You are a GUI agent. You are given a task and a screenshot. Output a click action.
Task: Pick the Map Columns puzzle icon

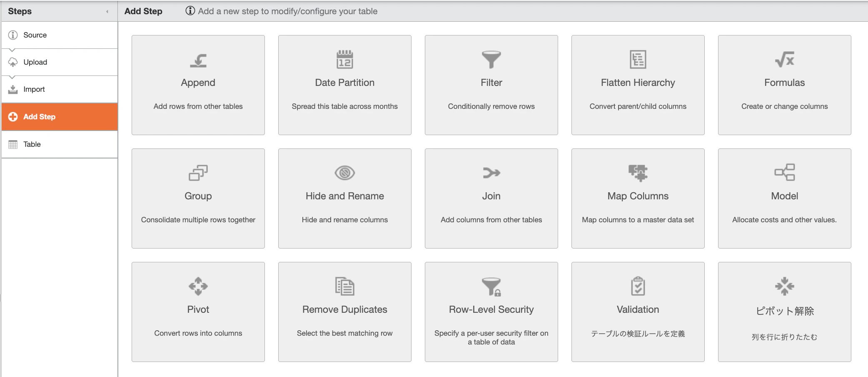click(x=638, y=173)
